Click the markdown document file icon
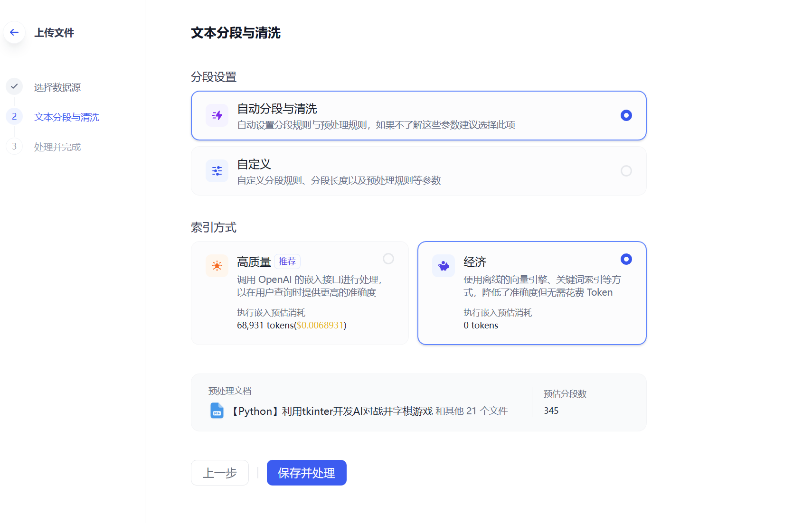Viewport: 812px width, 523px height. 217,411
